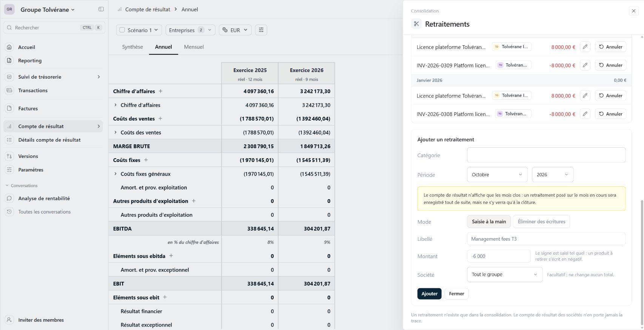
Task: Tick the Scénario 1 checkbox
Action: pos(122,30)
